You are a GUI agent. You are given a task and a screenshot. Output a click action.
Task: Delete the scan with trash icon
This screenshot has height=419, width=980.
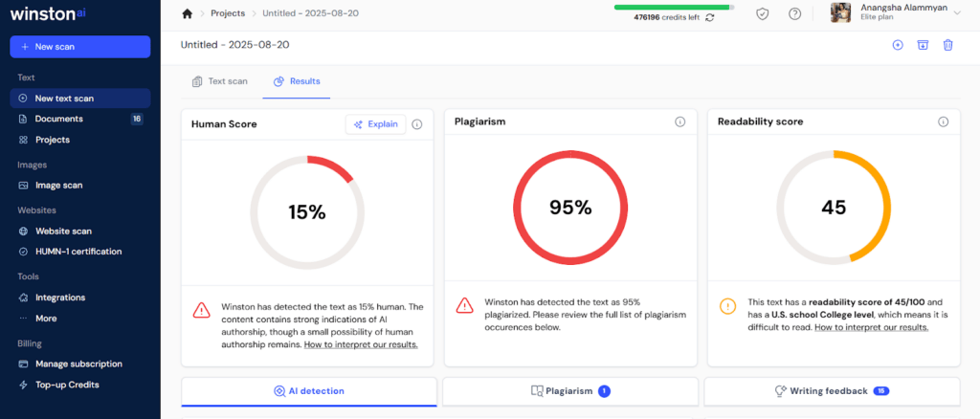(x=947, y=45)
